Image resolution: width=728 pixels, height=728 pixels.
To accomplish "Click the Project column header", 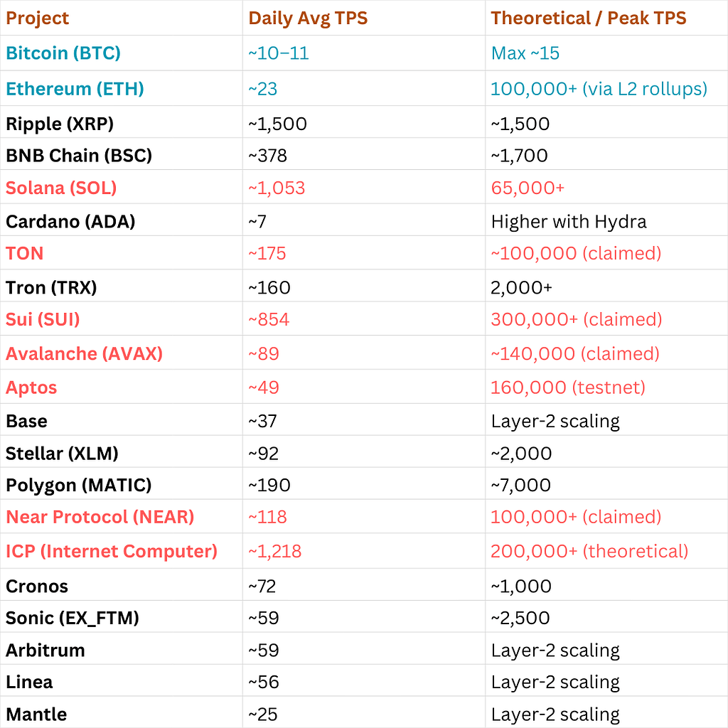I will tap(37, 18).
